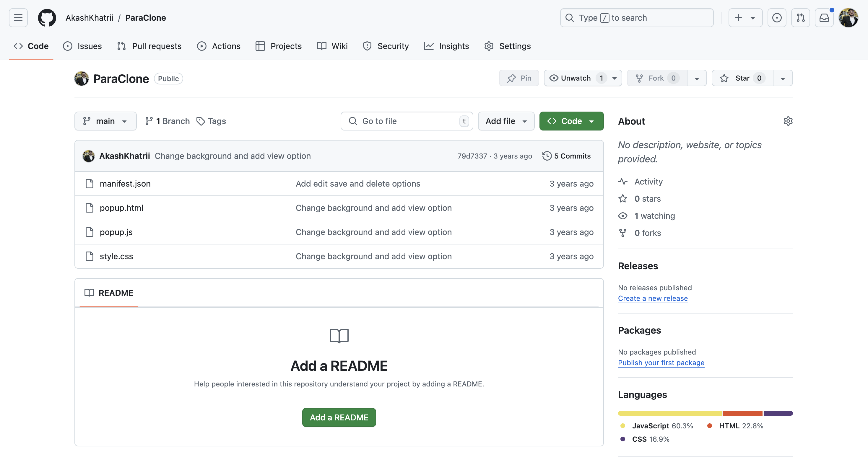Open the 1 Branch link
This screenshot has height=470, width=868.
click(x=168, y=121)
